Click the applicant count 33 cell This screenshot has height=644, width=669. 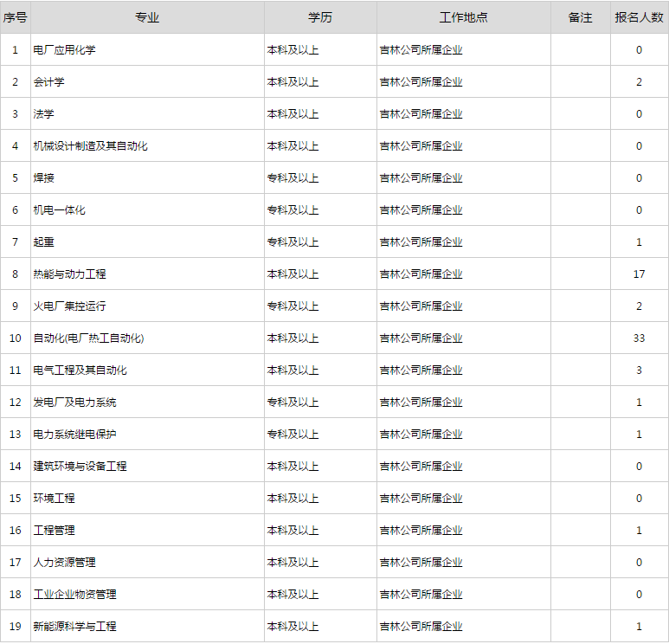pyautogui.click(x=639, y=338)
